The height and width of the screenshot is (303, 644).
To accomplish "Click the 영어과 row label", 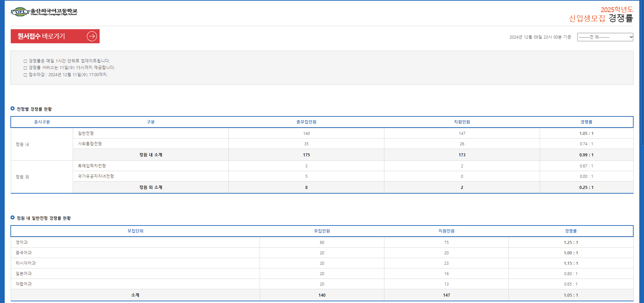I will (x=22, y=242).
